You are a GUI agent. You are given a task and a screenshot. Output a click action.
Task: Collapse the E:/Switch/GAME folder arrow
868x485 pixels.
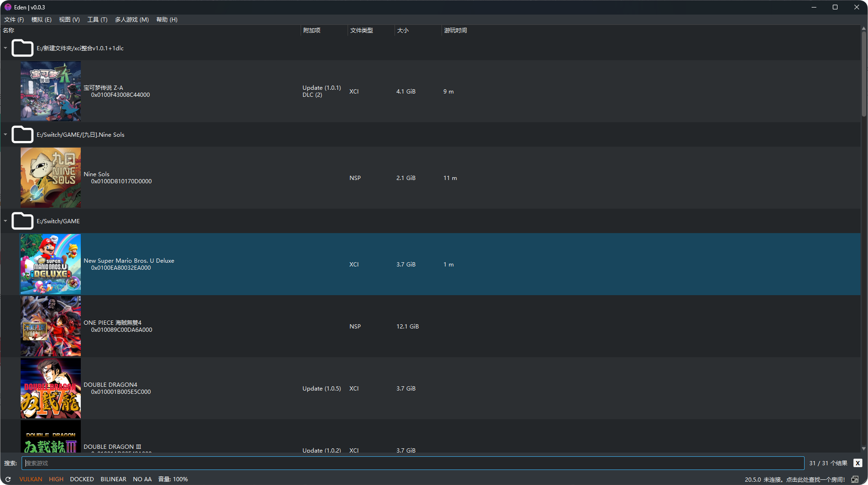pos(6,221)
